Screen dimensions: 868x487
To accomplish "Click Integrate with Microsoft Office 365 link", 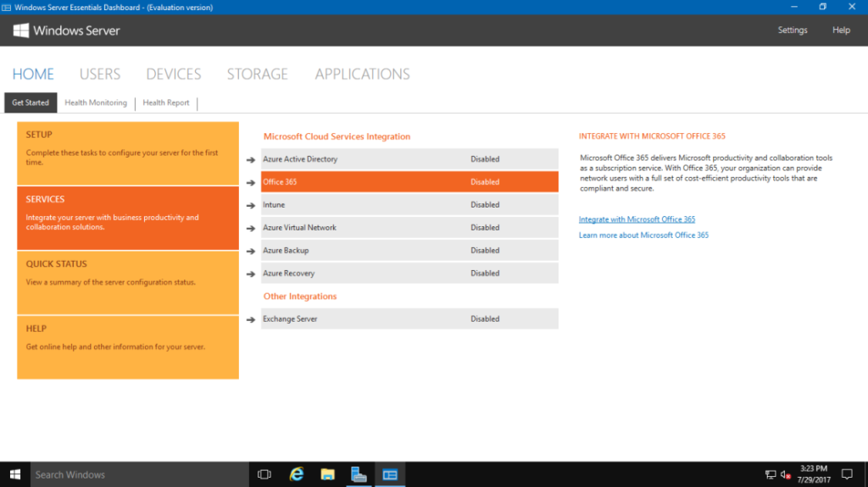I will tap(637, 219).
